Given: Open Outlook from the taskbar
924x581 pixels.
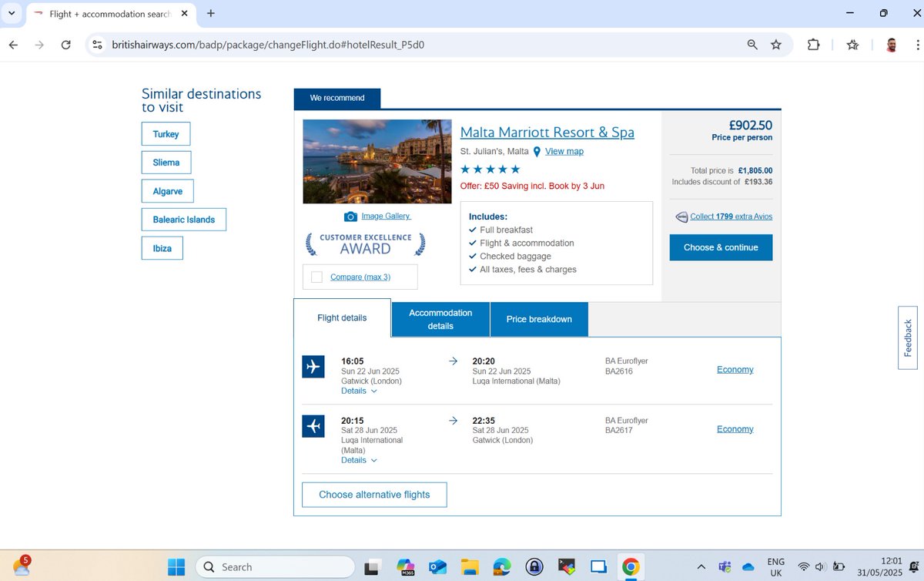Looking at the screenshot, I should click(438, 568).
